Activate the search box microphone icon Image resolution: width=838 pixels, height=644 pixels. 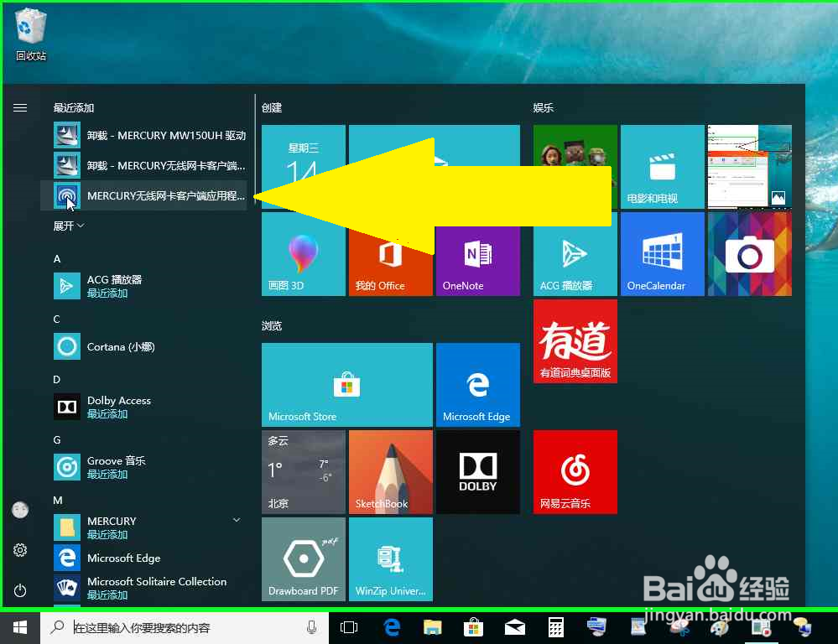coord(311,628)
